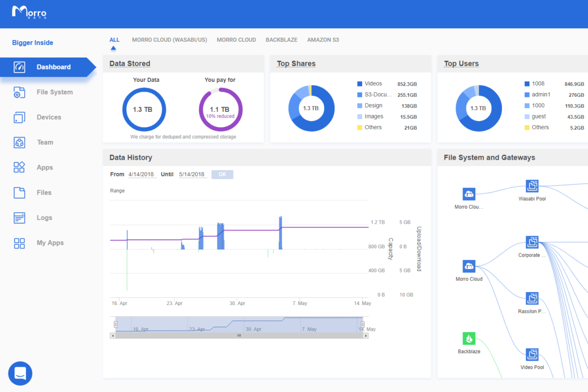Click the From date field 4/14/2018
The width and height of the screenshot is (588, 392).
(x=141, y=174)
